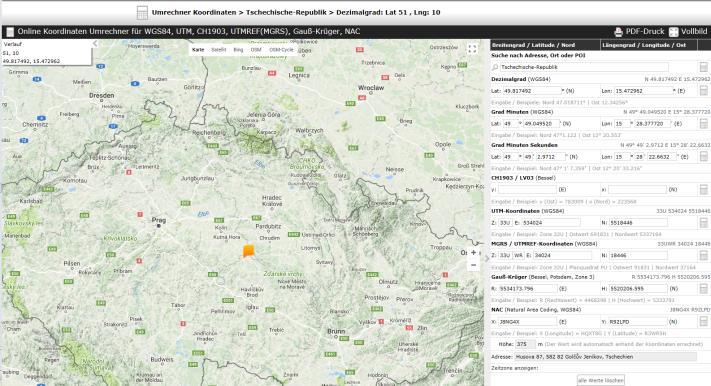Click Dresden city label on map
711x386 pixels.
pyautogui.click(x=102, y=96)
